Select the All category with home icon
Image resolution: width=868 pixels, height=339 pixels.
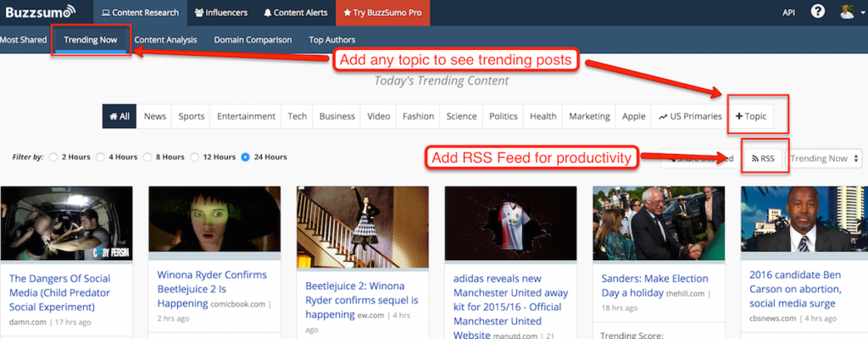pyautogui.click(x=120, y=116)
